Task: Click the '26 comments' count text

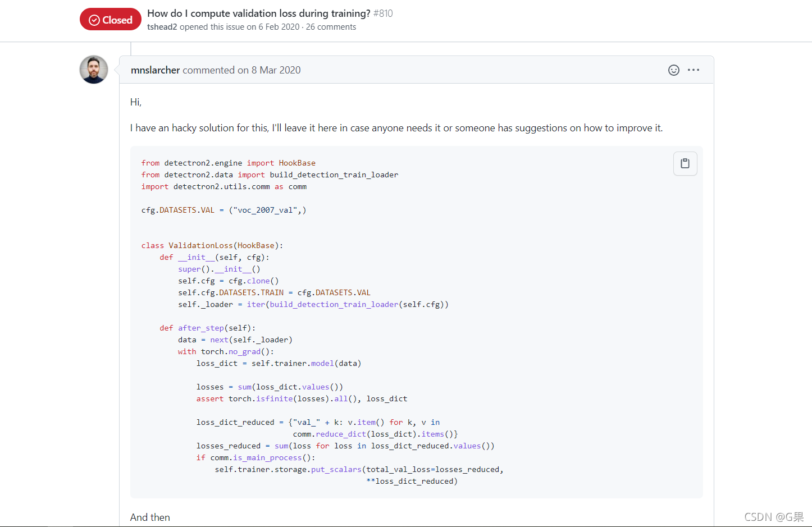Action: click(x=331, y=27)
